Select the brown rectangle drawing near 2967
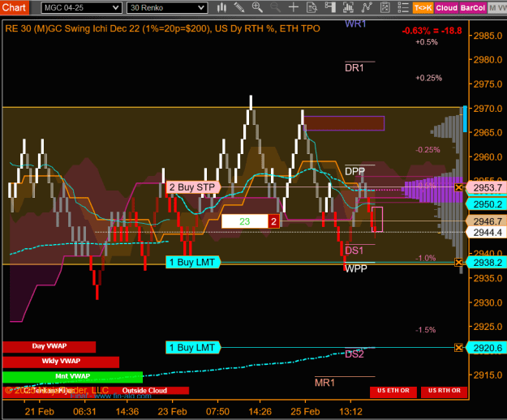The width and height of the screenshot is (507, 420). pyautogui.click(x=344, y=123)
